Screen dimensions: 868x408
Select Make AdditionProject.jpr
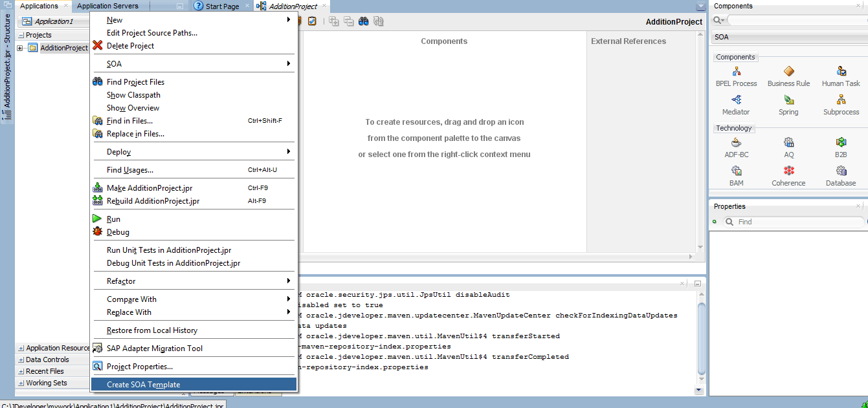(194, 188)
